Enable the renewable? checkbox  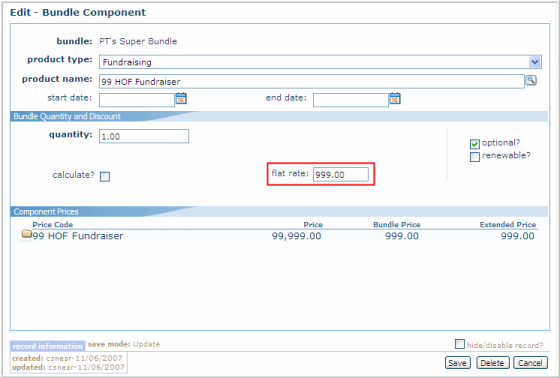(475, 157)
